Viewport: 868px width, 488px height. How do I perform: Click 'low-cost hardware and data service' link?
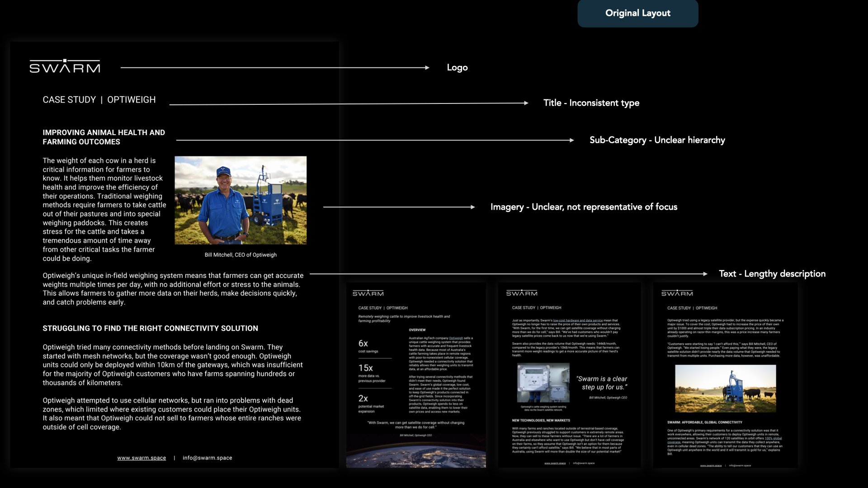coord(578,320)
